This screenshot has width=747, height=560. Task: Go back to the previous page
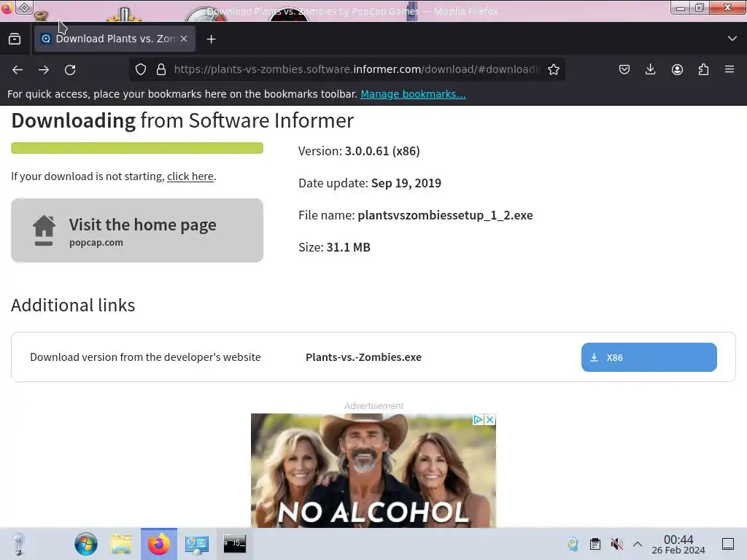click(x=18, y=70)
